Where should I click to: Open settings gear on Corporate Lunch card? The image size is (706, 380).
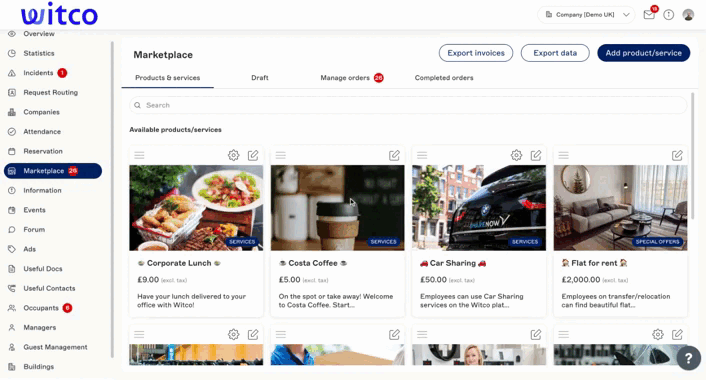233,155
